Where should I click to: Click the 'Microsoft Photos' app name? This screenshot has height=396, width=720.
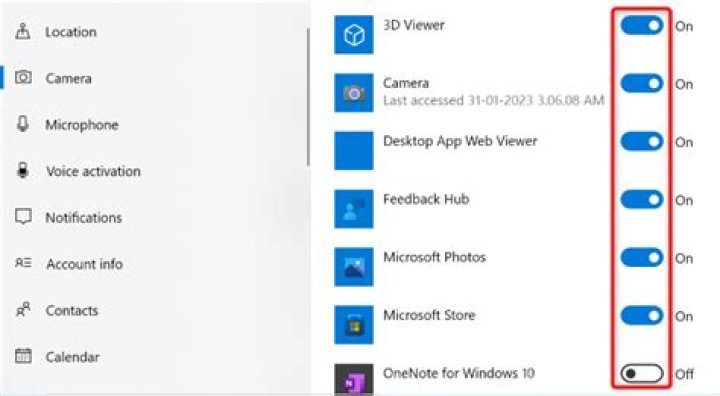point(434,257)
